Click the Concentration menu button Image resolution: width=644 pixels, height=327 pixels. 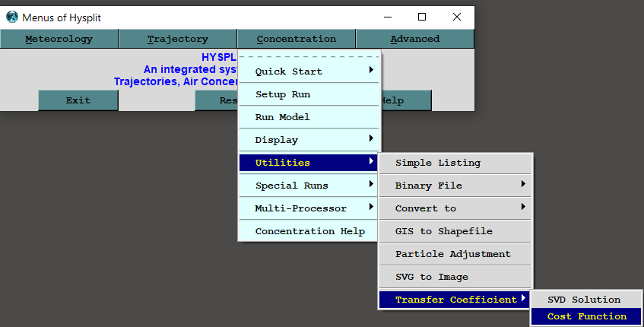click(296, 39)
